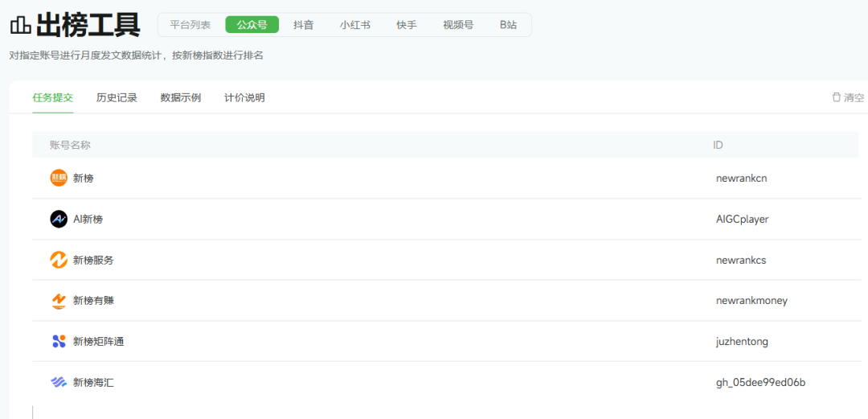Click the 新榜海汇 wave logo icon
This screenshot has width=868, height=419.
[59, 382]
